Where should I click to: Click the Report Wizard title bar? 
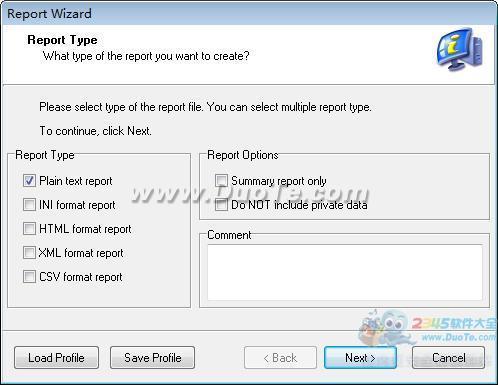pyautogui.click(x=249, y=14)
